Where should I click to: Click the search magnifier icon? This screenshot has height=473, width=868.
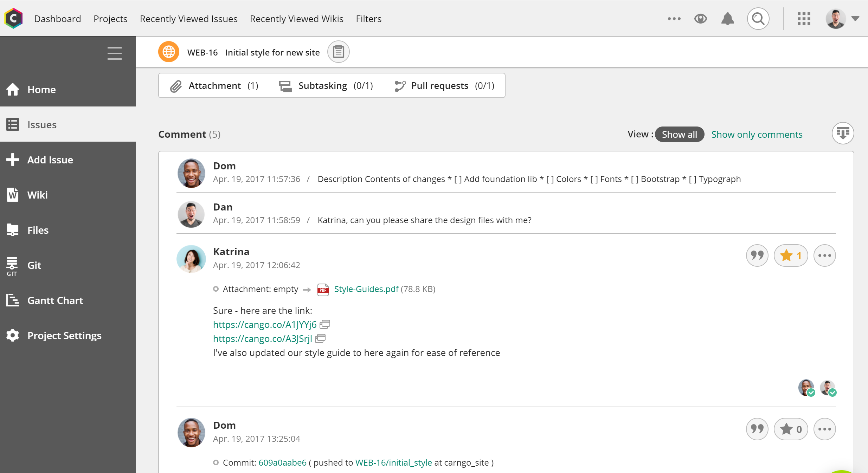[x=758, y=19]
